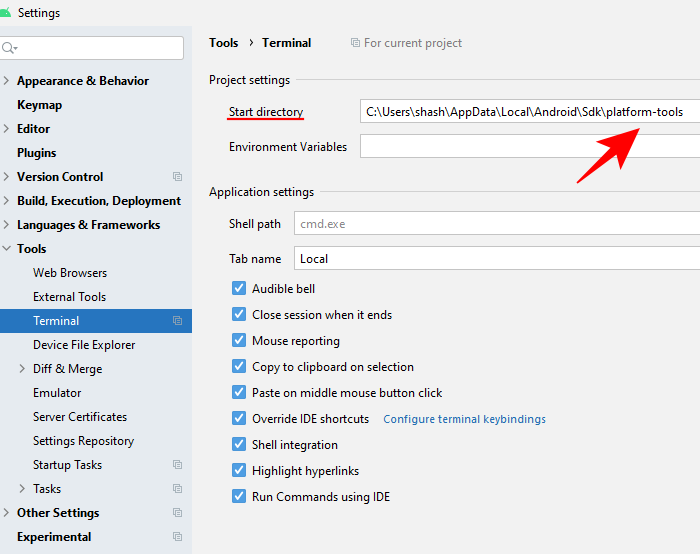Click the Tab name input field

coord(497,259)
